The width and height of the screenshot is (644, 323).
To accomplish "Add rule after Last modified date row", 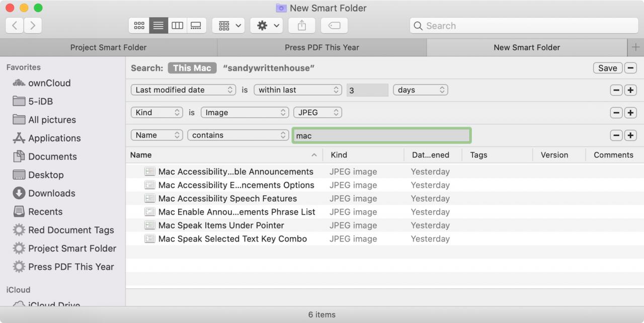I will tap(630, 90).
